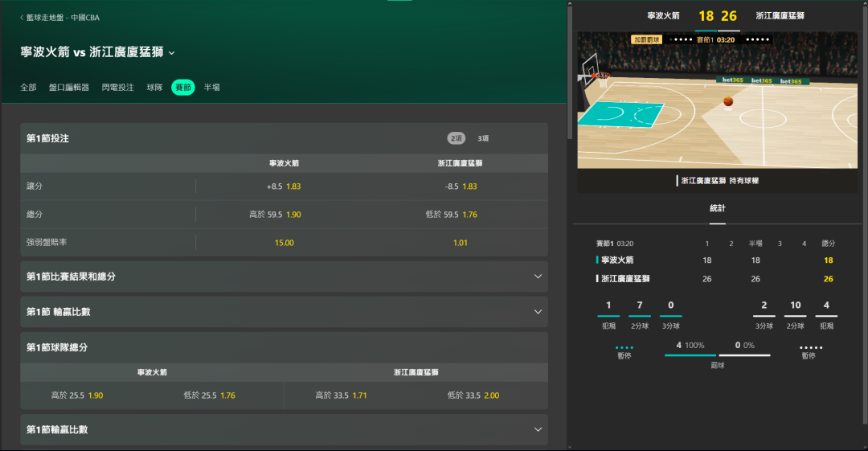Open the match selector dropdown arrow
The image size is (868, 451).
tap(172, 53)
